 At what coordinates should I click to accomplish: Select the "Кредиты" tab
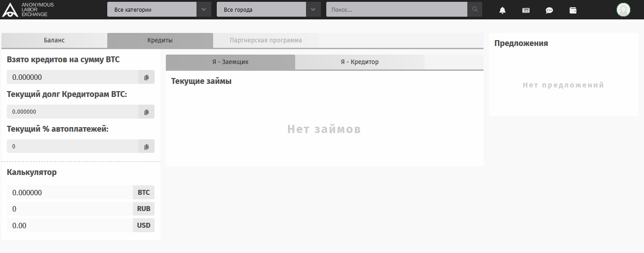pyautogui.click(x=160, y=40)
